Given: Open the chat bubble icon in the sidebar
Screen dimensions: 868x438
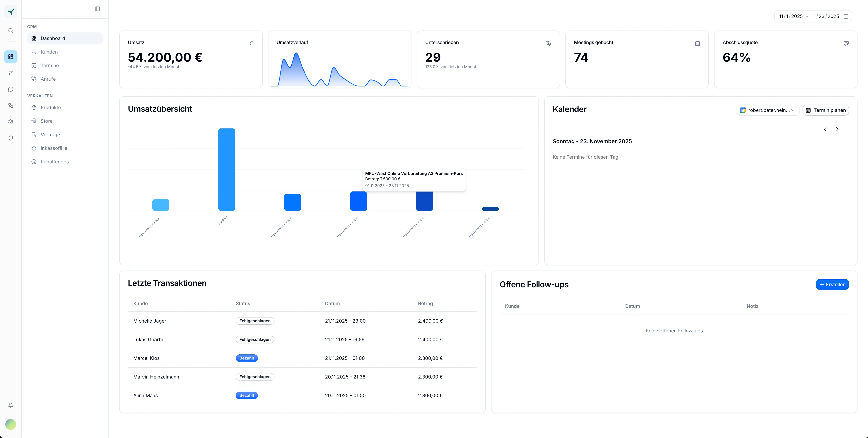Looking at the screenshot, I should 11,89.
